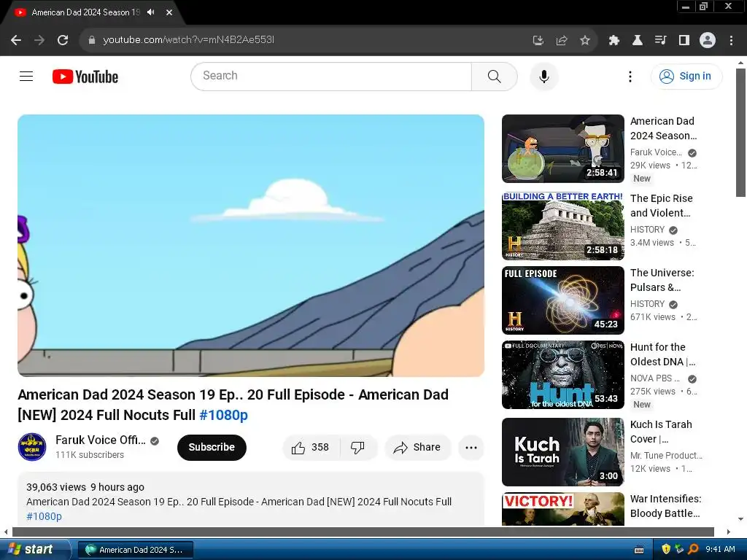Open 'The Universe: Pulsars &...' title

[662, 280]
